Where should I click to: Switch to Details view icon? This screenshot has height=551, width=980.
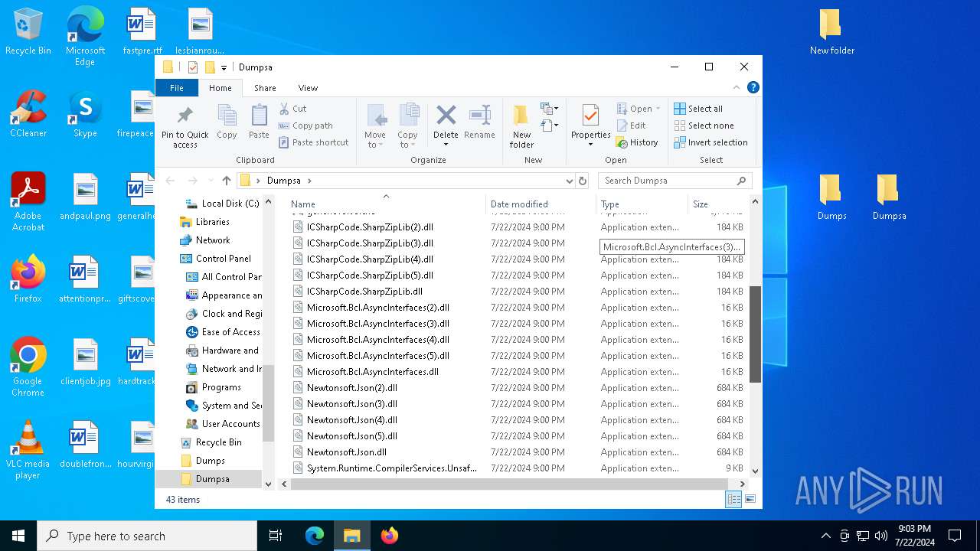coord(733,499)
